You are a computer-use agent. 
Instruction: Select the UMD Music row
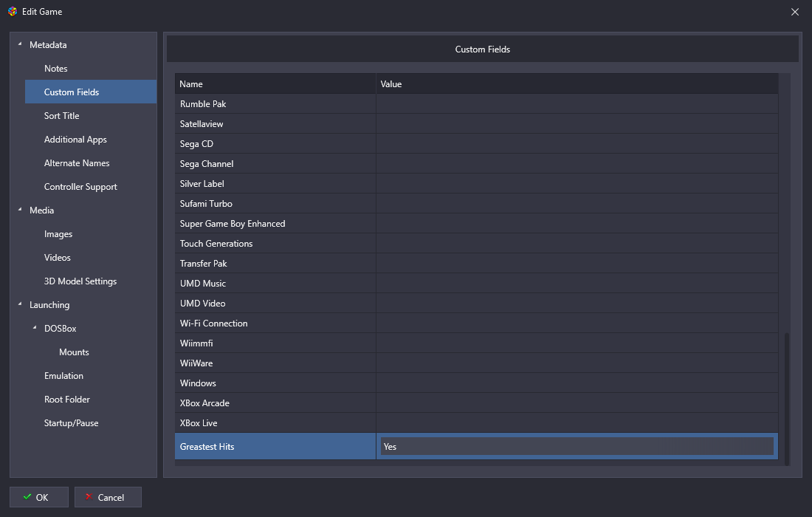pyautogui.click(x=476, y=284)
